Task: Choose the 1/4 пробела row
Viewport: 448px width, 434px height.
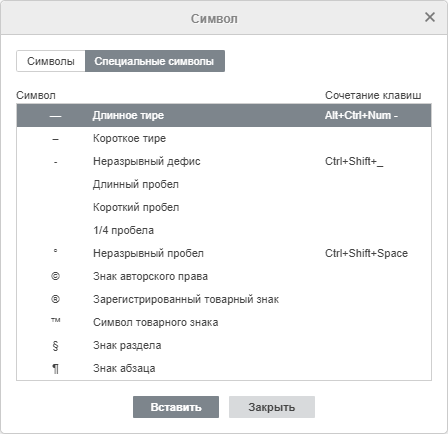Action: pyautogui.click(x=224, y=230)
